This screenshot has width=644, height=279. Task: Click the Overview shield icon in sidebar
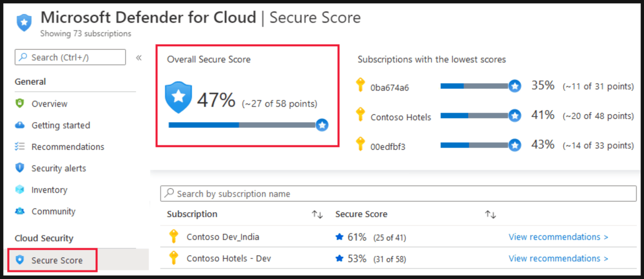pos(20,103)
